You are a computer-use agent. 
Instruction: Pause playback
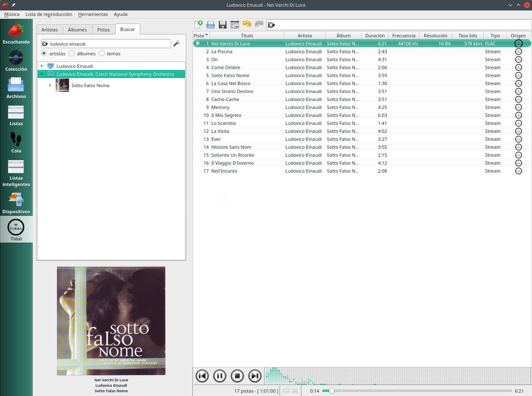point(220,376)
